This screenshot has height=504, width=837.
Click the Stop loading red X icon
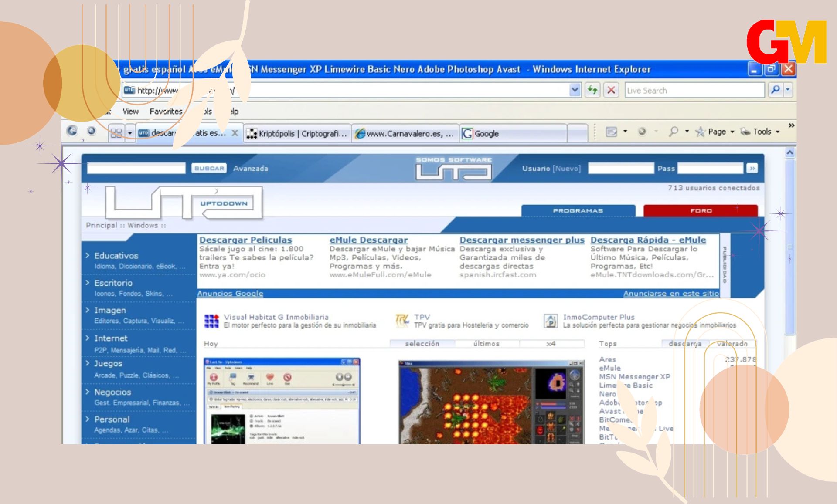click(611, 90)
